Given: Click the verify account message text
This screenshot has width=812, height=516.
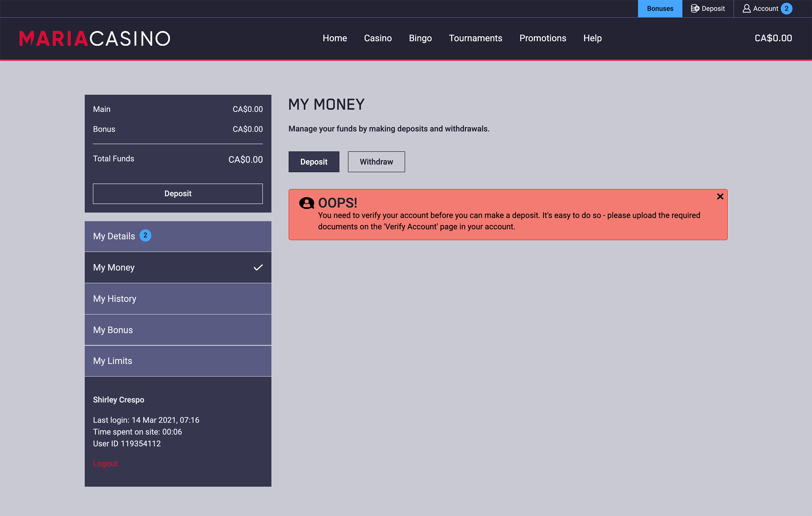Looking at the screenshot, I should click(x=509, y=221).
